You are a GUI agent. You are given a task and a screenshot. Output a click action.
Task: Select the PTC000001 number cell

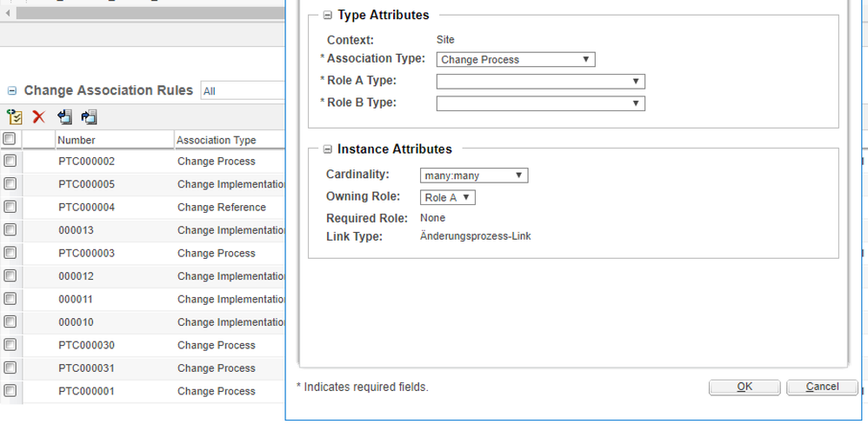(x=86, y=391)
